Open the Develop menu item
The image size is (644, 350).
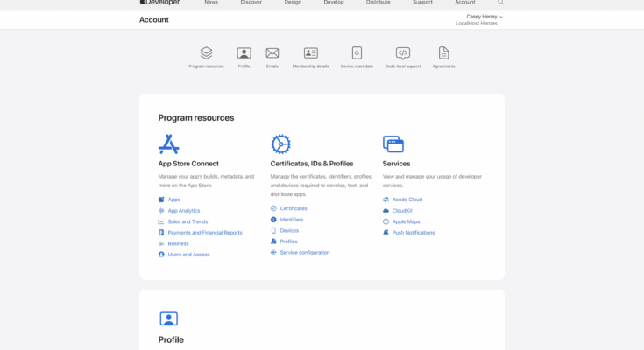334,2
